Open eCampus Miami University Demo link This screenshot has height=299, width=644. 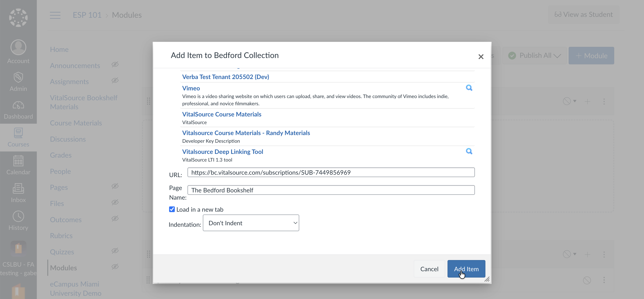coord(76,288)
